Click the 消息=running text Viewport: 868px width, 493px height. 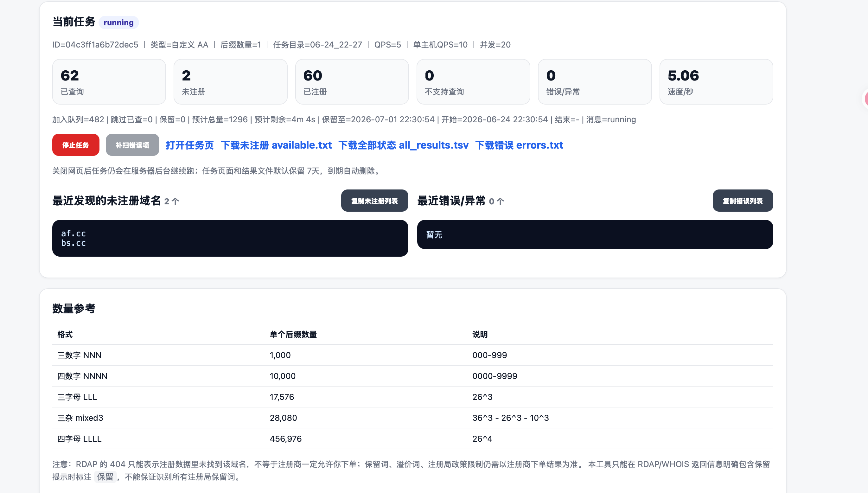(x=611, y=119)
